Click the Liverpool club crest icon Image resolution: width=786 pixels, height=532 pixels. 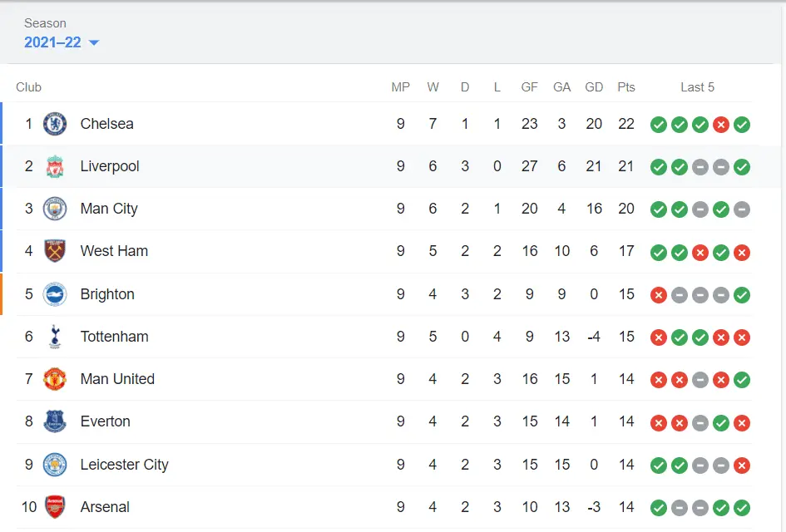click(55, 166)
